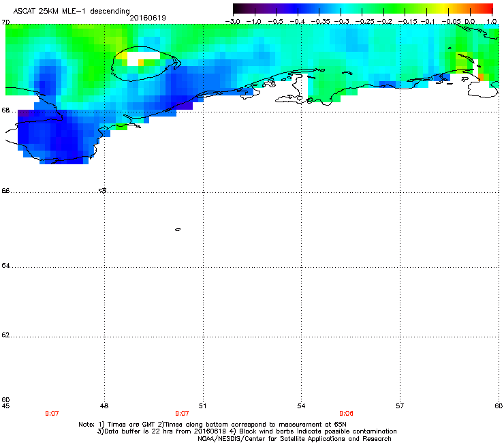Click the latitude label '68'
This screenshot has width=504, height=443.
pos(5,110)
